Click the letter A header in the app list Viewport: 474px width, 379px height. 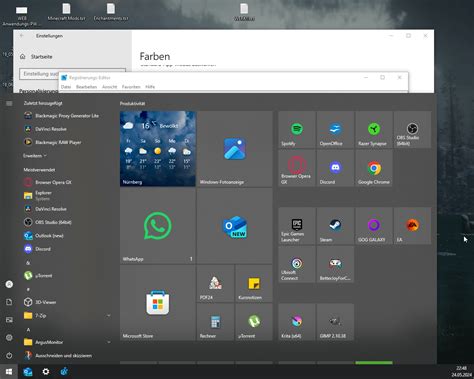click(x=28, y=329)
